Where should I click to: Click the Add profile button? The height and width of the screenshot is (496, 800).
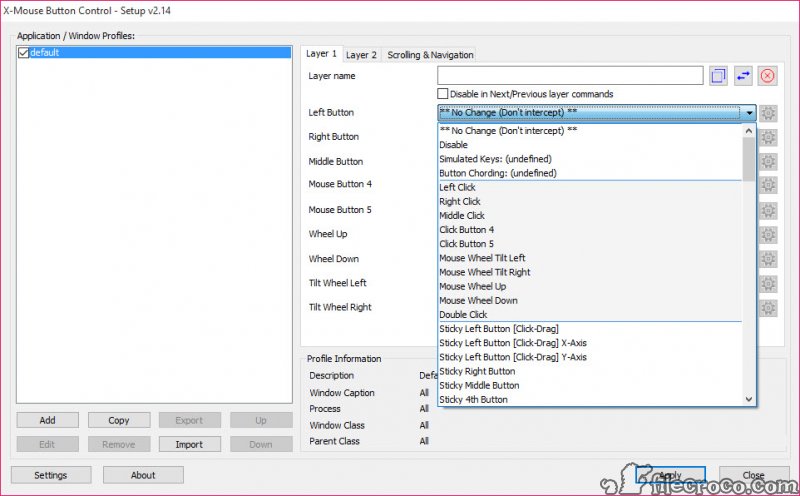(47, 420)
